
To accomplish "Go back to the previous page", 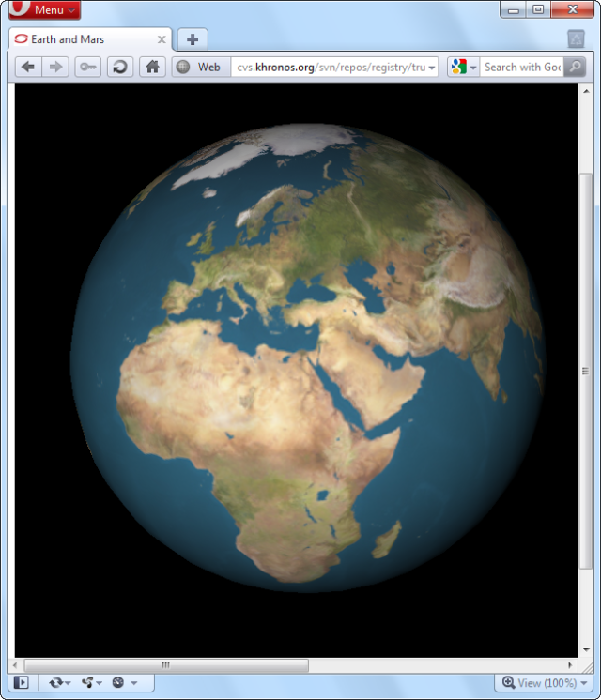I will pos(28,67).
